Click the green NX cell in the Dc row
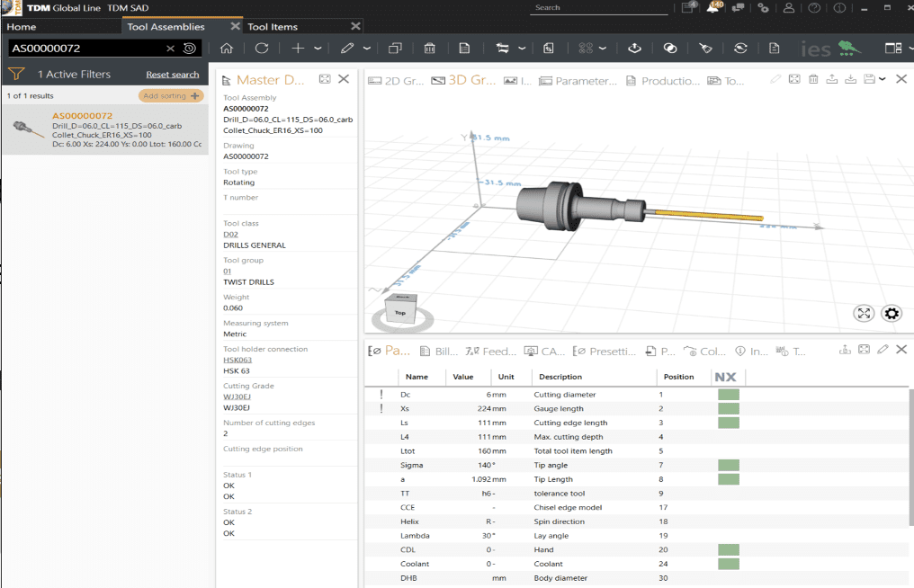Screen dimensions: 914x588 pos(729,395)
